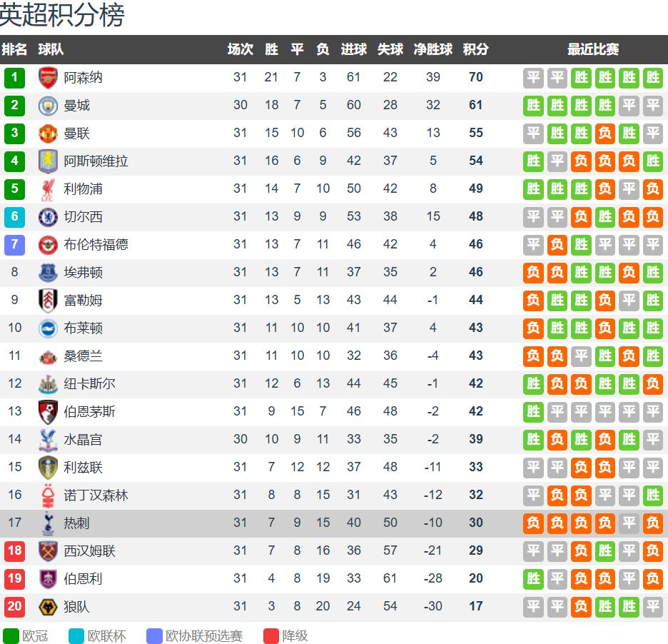
Task: Click the Arsenal club crest icon
Action: [48, 77]
